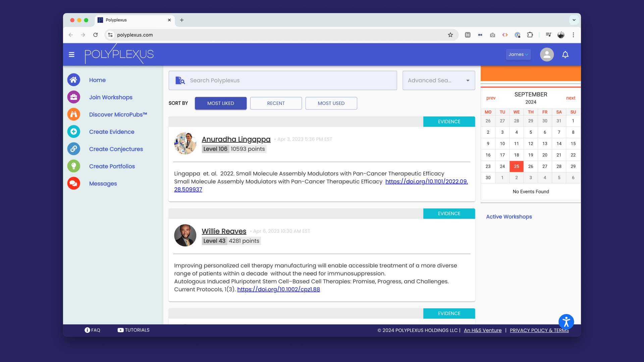Click the Create Conjectures link icon
The image size is (644, 362).
click(73, 149)
